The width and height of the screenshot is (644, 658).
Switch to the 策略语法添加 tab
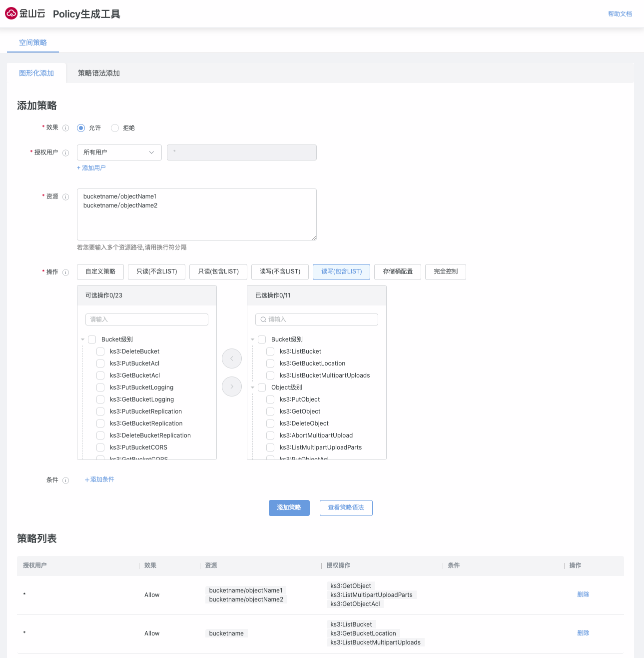(99, 73)
